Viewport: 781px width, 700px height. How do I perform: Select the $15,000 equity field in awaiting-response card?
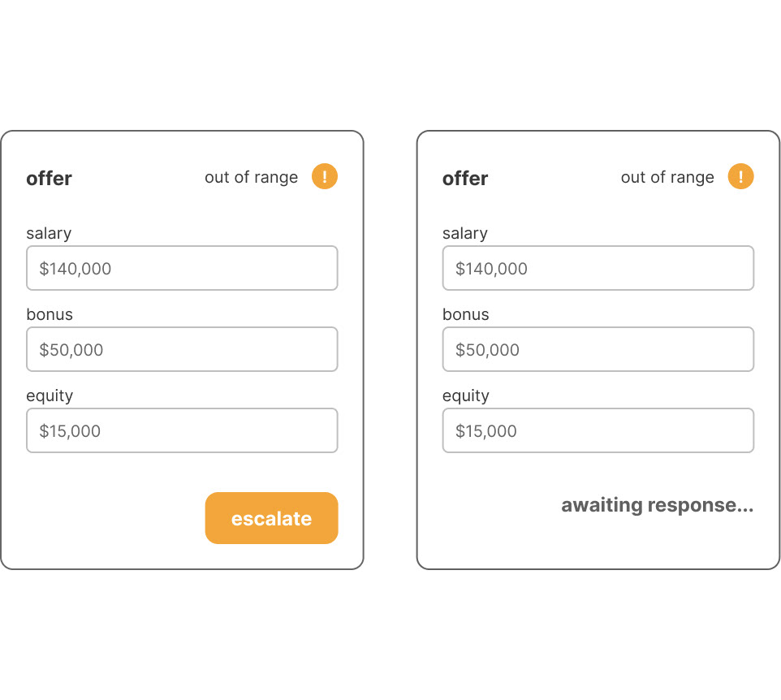click(x=598, y=430)
